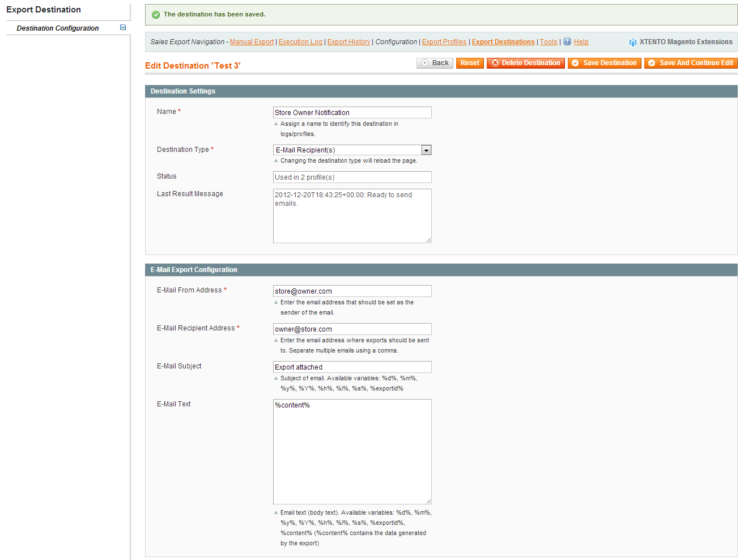744x560 pixels.
Task: Click inside the E-Mail Text textarea
Action: click(x=352, y=452)
